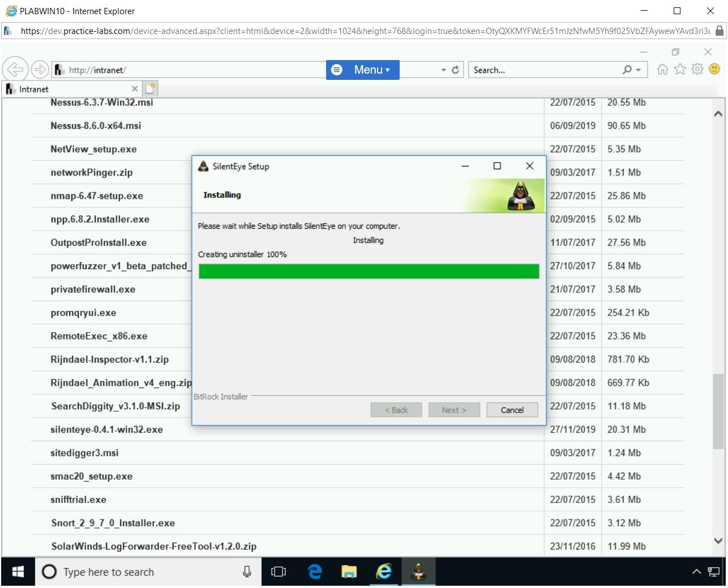Click the green installation progress bar
This screenshot has width=728, height=588.
(369, 271)
